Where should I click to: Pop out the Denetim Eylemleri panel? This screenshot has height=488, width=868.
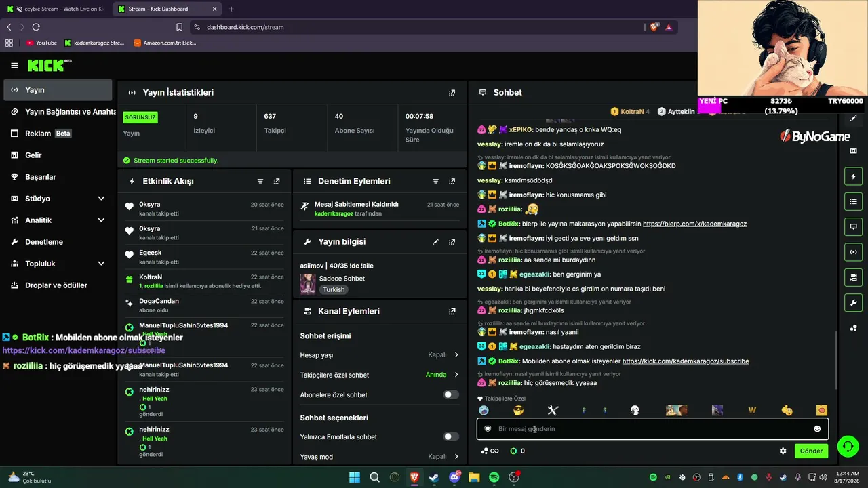pyautogui.click(x=452, y=181)
